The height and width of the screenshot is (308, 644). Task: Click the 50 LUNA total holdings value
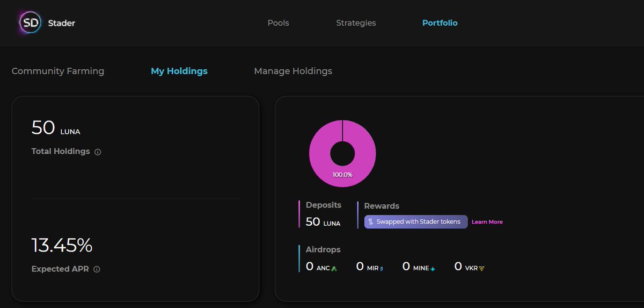tap(56, 128)
